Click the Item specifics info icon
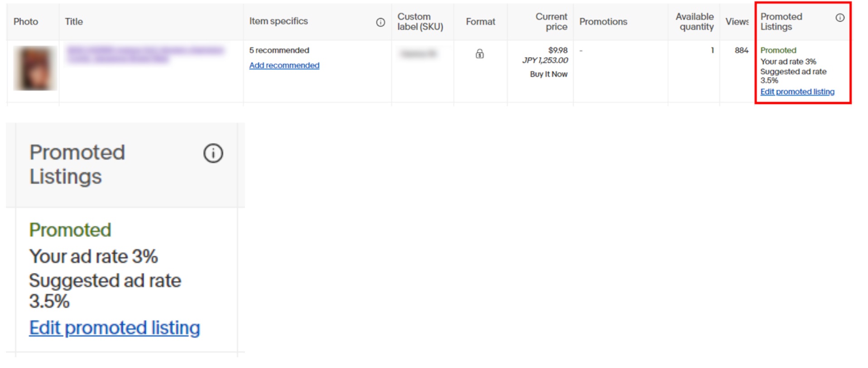This screenshot has height=368, width=868. 380,22
